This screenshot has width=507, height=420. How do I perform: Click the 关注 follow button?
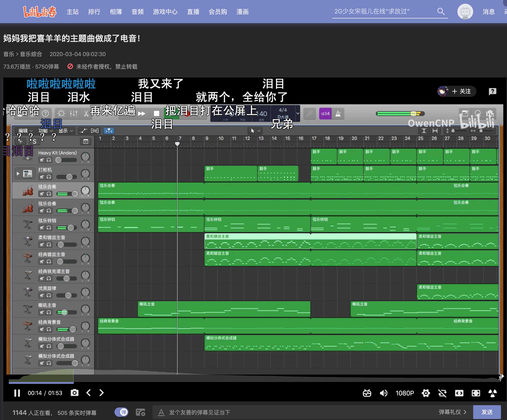click(463, 92)
